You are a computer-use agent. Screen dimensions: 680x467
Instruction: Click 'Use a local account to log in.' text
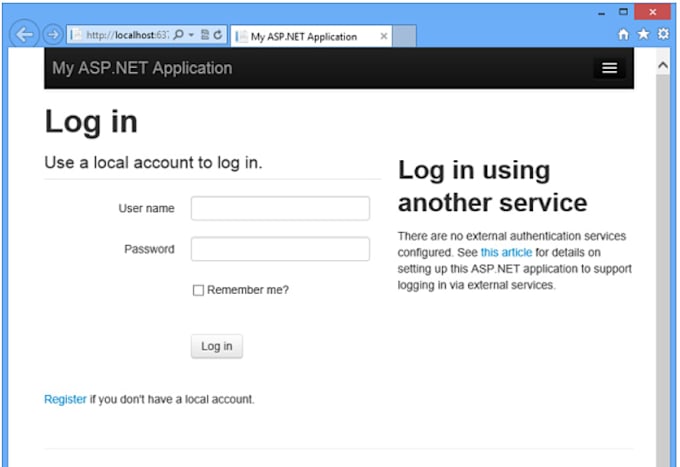click(154, 163)
